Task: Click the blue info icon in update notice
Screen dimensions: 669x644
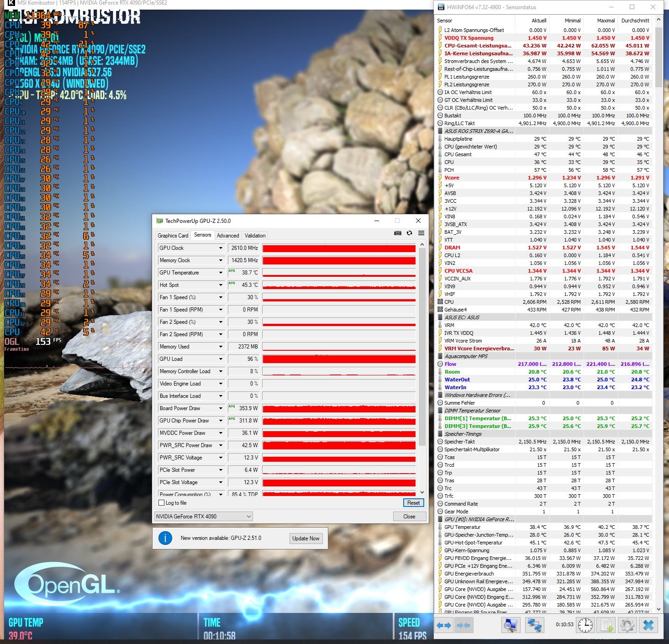Action: 165,538
